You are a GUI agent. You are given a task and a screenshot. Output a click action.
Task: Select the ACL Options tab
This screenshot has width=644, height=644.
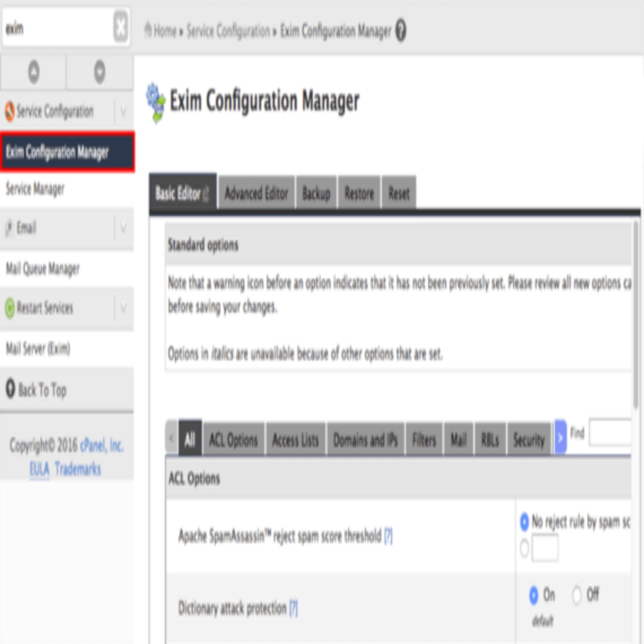[x=234, y=440]
